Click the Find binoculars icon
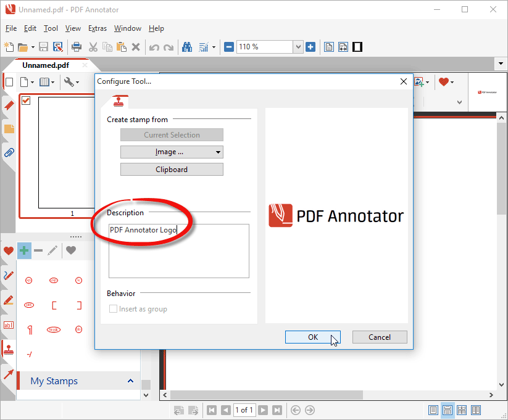 click(x=187, y=47)
